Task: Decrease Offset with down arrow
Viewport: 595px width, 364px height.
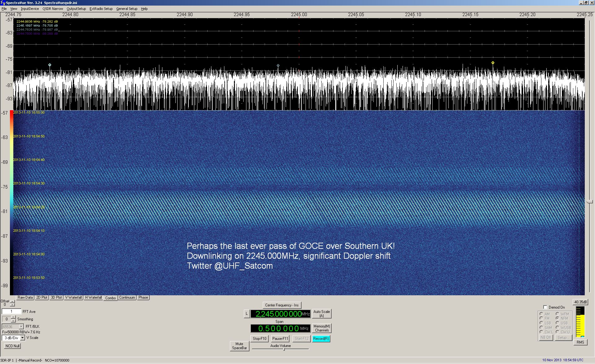Action: (12, 305)
